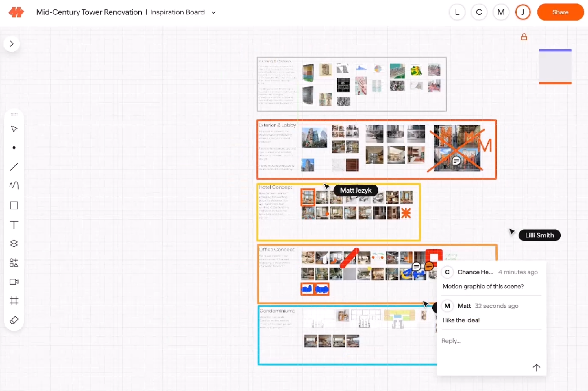Click the send reply arrow
The image size is (588, 391).
(x=536, y=367)
